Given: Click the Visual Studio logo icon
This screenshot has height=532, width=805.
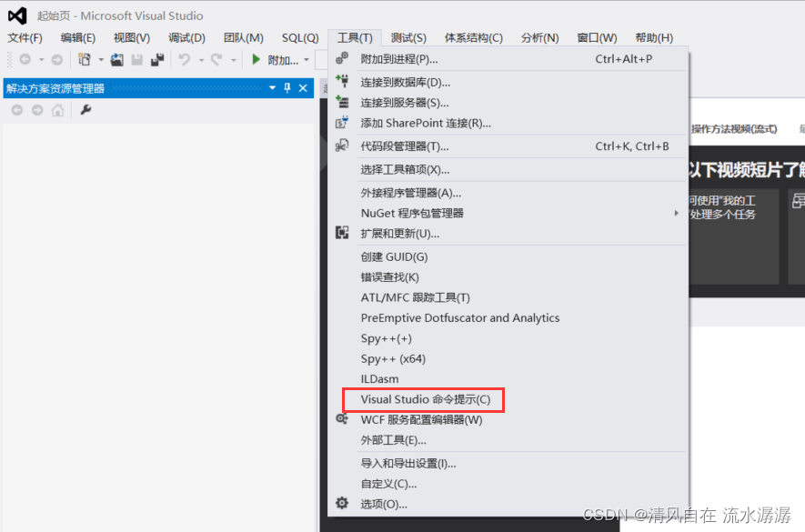Looking at the screenshot, I should [x=17, y=16].
